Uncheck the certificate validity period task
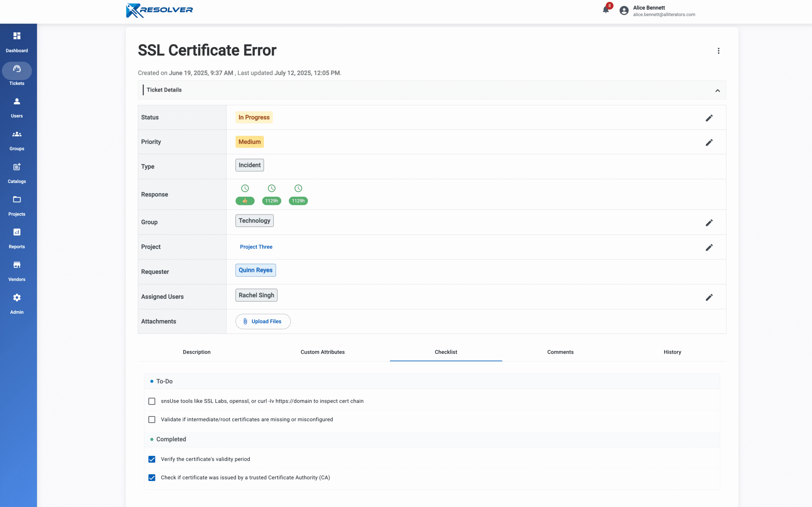The height and width of the screenshot is (507, 812). tap(152, 459)
